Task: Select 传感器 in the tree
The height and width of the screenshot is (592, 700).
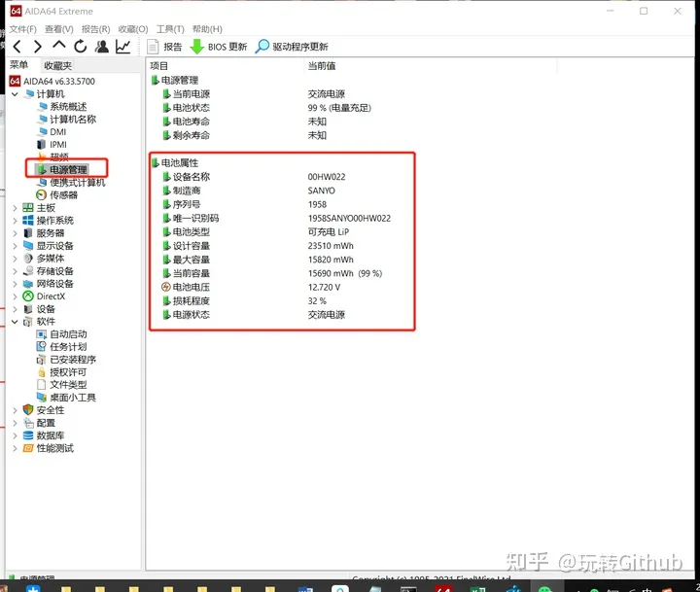Action: (56, 195)
